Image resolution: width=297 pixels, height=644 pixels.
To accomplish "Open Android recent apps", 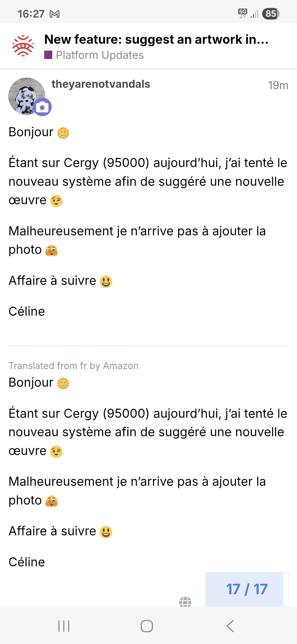I will [64, 626].
